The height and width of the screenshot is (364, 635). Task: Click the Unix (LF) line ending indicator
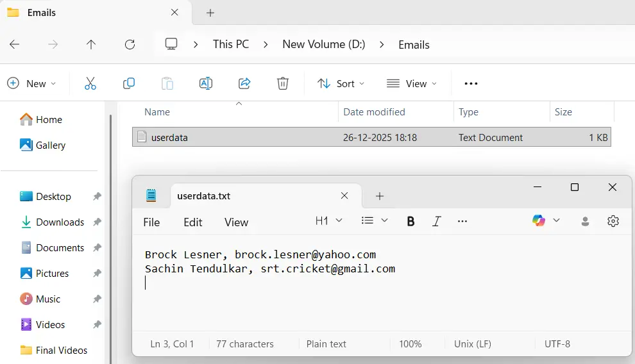point(472,343)
